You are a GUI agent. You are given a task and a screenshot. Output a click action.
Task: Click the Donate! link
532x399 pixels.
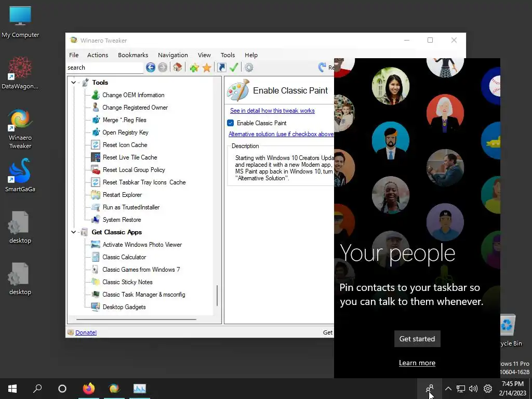86,332
